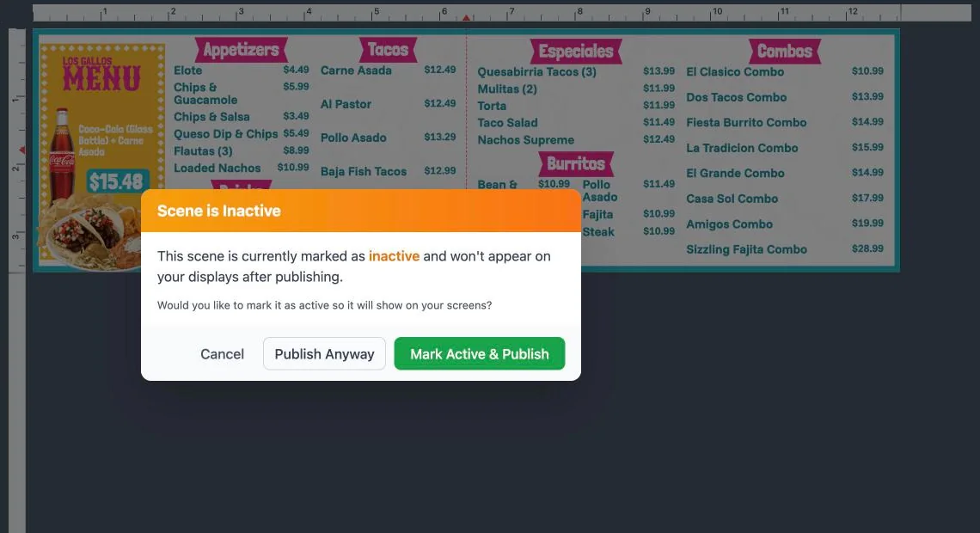Select the Dos Tacos Combo item
The image size is (980, 533).
[736, 97]
